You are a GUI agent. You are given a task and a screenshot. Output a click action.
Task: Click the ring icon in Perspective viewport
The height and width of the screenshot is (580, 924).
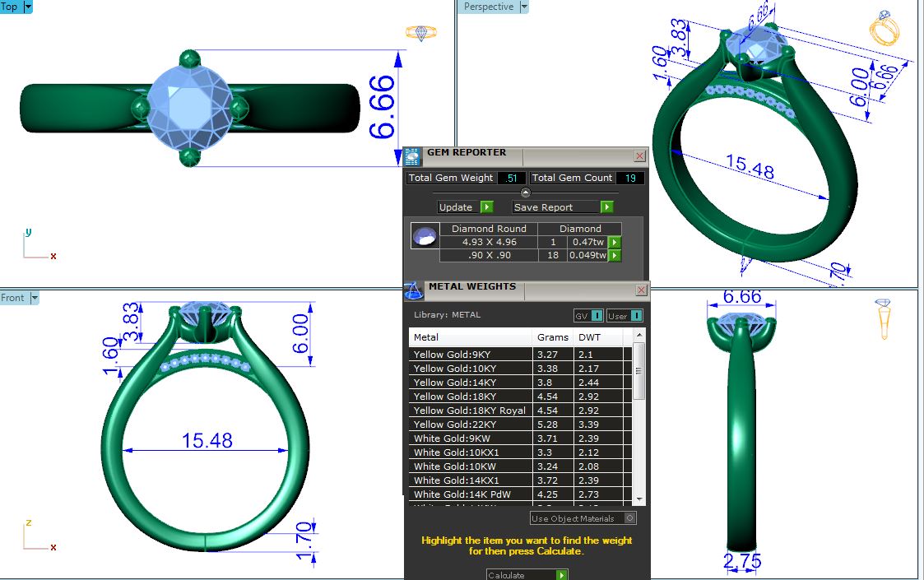tap(884, 29)
